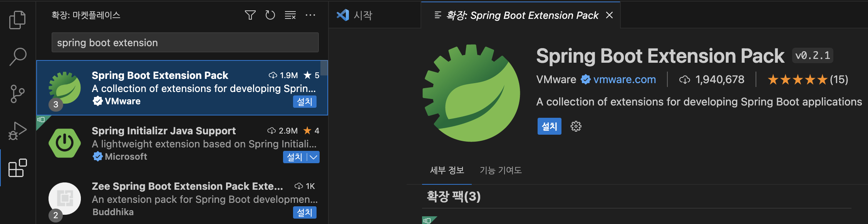Click the Buddhika publisher name

(113, 212)
